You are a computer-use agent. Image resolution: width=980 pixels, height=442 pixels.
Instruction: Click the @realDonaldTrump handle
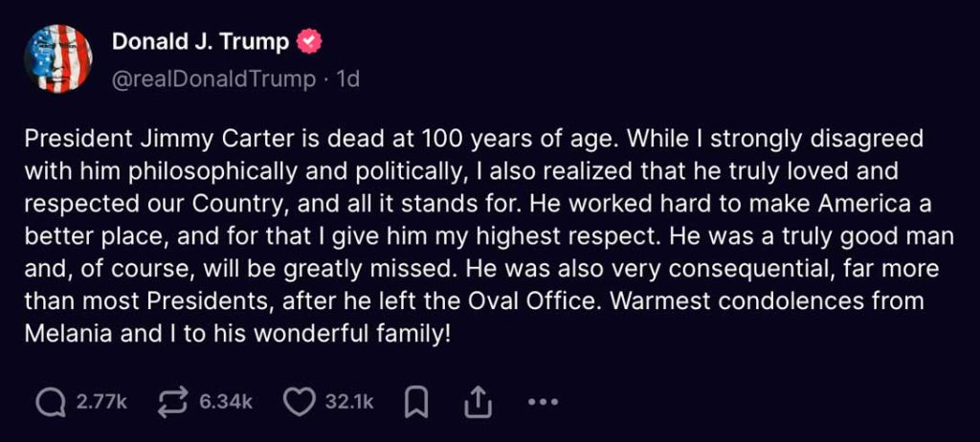point(213,78)
